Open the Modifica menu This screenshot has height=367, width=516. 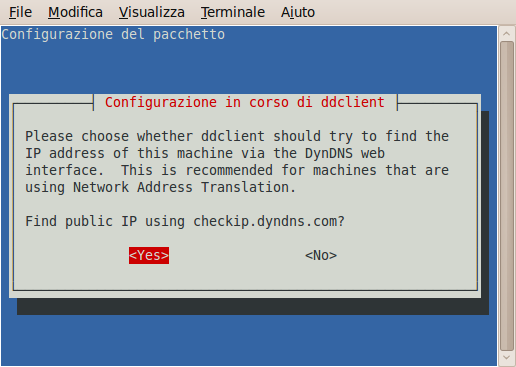75,12
